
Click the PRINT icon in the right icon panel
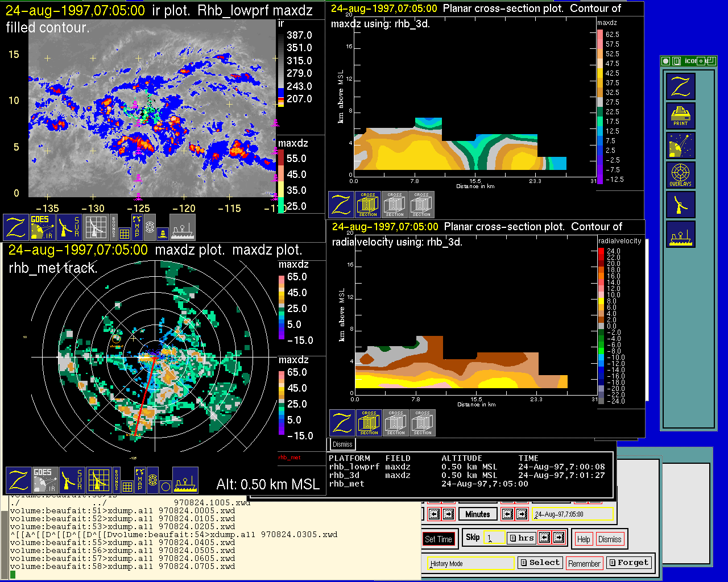point(680,116)
